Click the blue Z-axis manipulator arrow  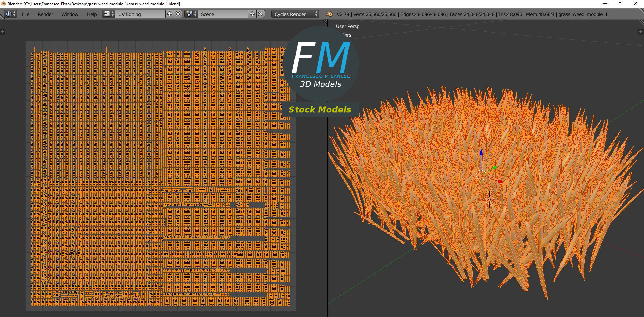click(x=481, y=153)
